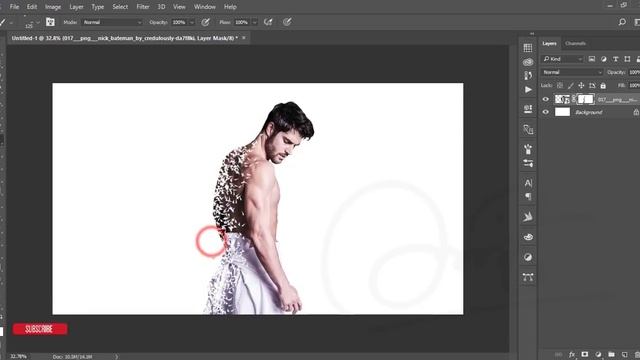Select the Untitled-1 document tab

point(124,38)
